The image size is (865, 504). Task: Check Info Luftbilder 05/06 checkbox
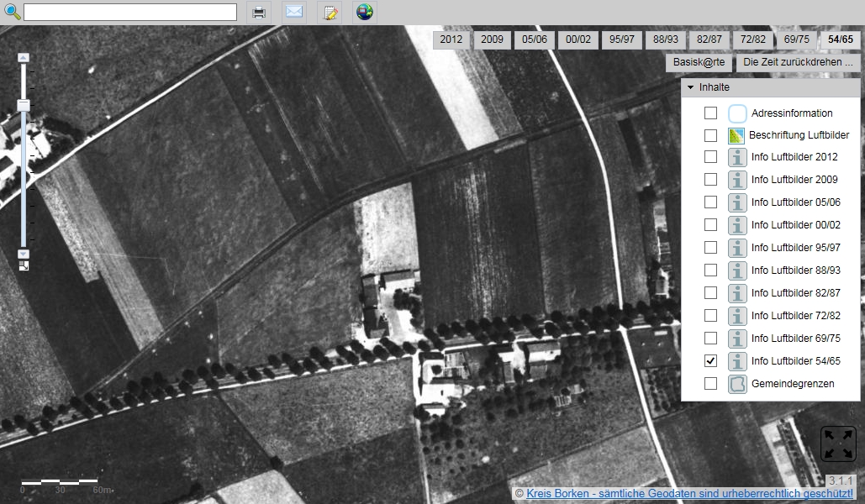(x=710, y=202)
